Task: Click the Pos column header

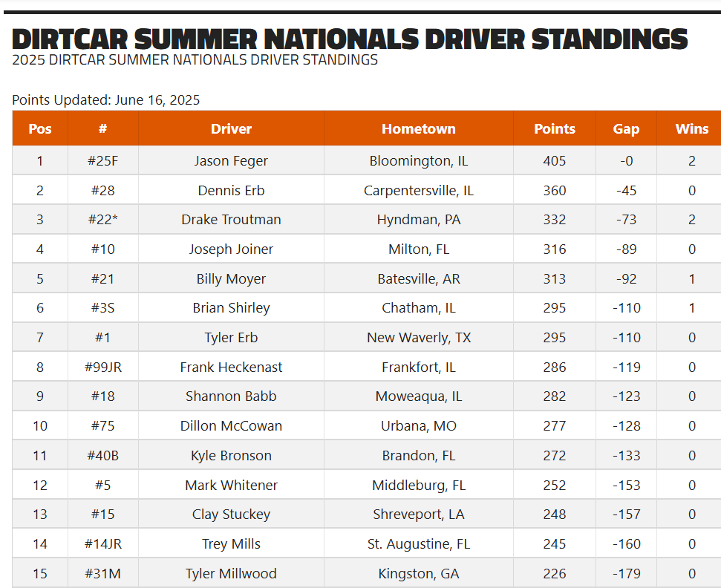Action: [40, 128]
